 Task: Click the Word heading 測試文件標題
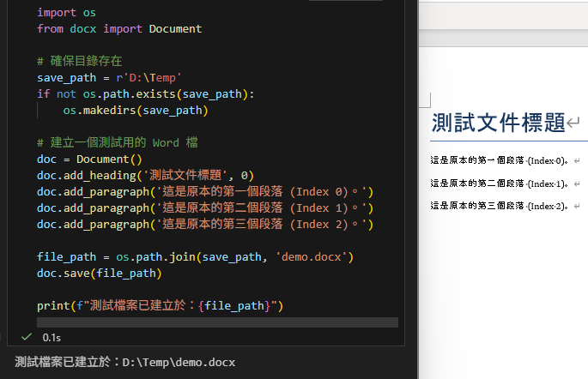[498, 123]
